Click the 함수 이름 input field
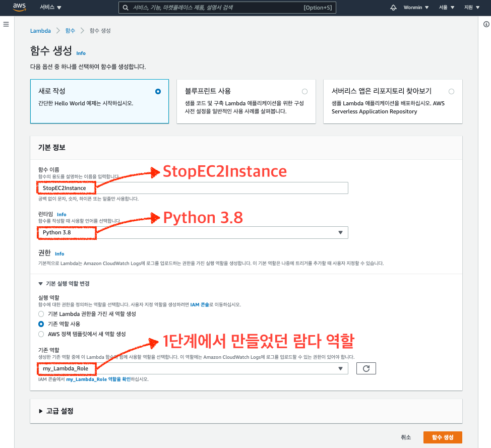 click(x=193, y=188)
